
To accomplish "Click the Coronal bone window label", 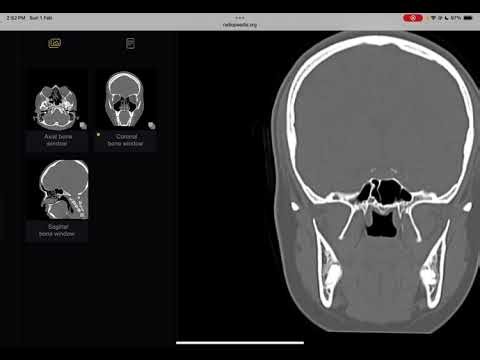I will (125, 140).
